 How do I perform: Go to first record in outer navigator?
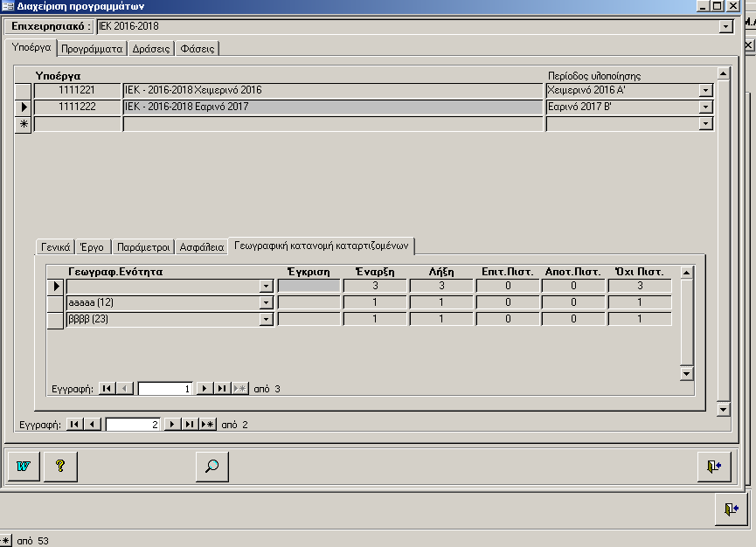[75, 424]
